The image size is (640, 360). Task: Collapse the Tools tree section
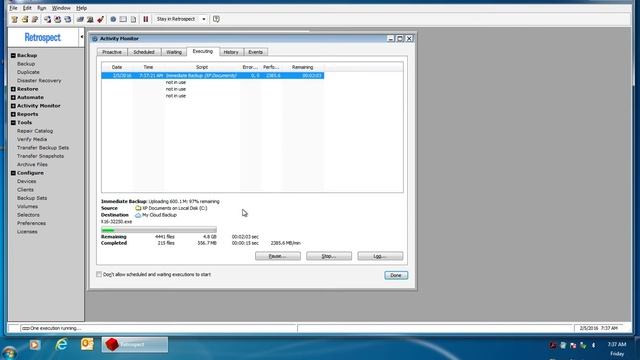13,122
